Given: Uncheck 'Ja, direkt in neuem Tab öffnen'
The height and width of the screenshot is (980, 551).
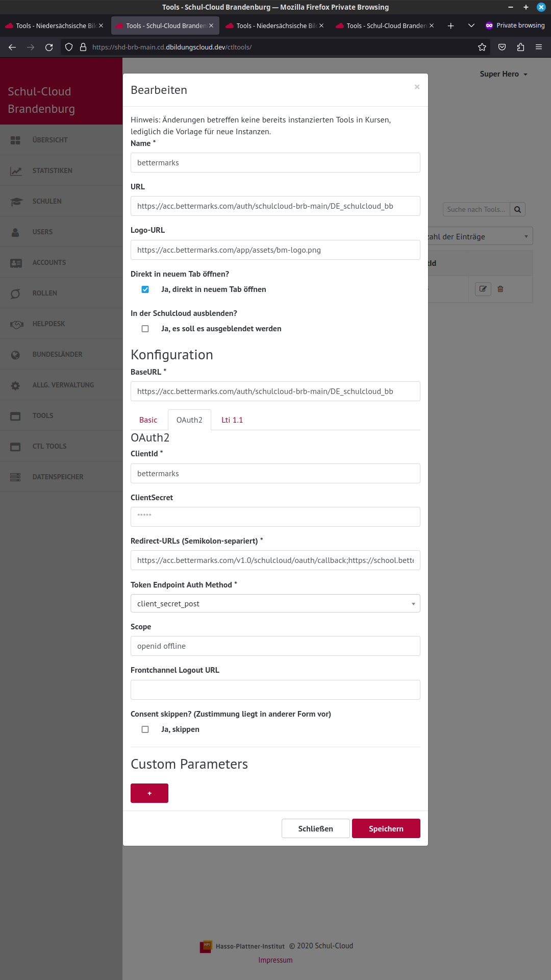Looking at the screenshot, I should (145, 289).
